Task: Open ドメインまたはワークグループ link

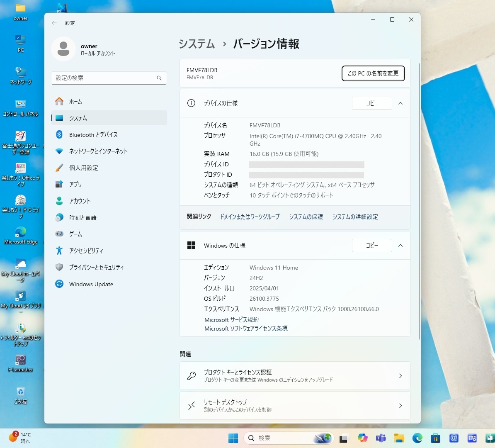Action: coord(250,217)
